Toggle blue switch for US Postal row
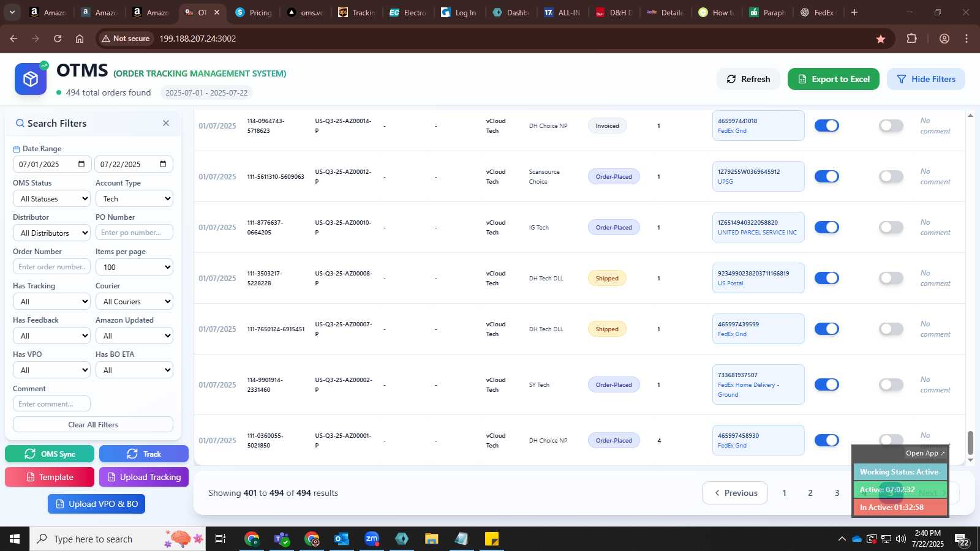 826,278
